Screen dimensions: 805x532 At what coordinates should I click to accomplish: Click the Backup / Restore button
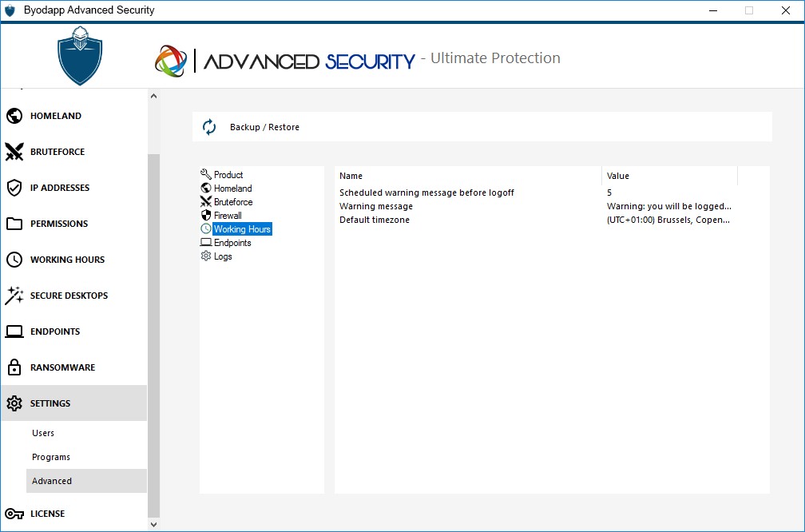tap(264, 127)
